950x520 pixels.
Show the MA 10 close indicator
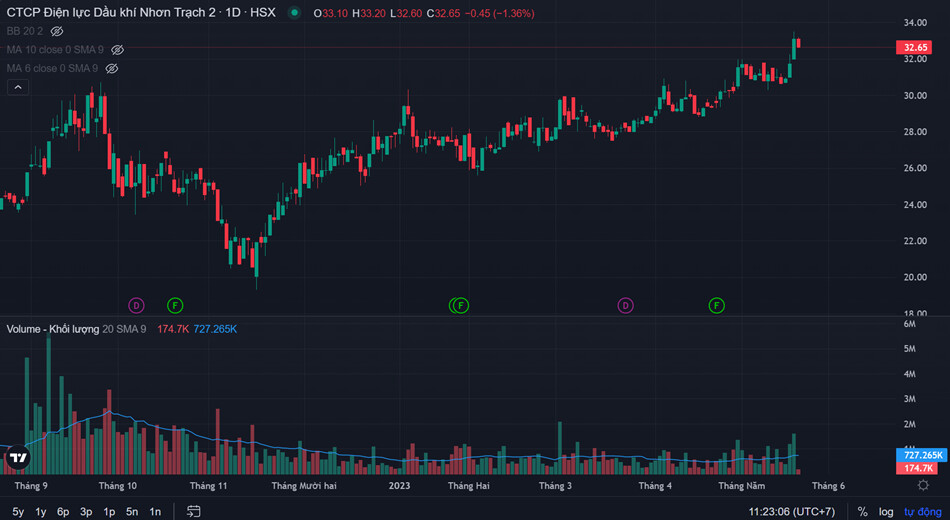[117, 49]
